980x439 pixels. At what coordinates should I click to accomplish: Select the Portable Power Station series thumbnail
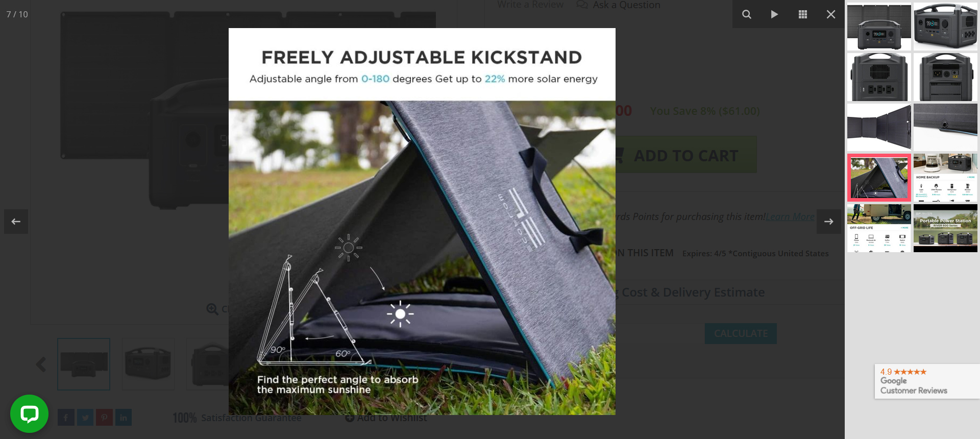point(945,228)
